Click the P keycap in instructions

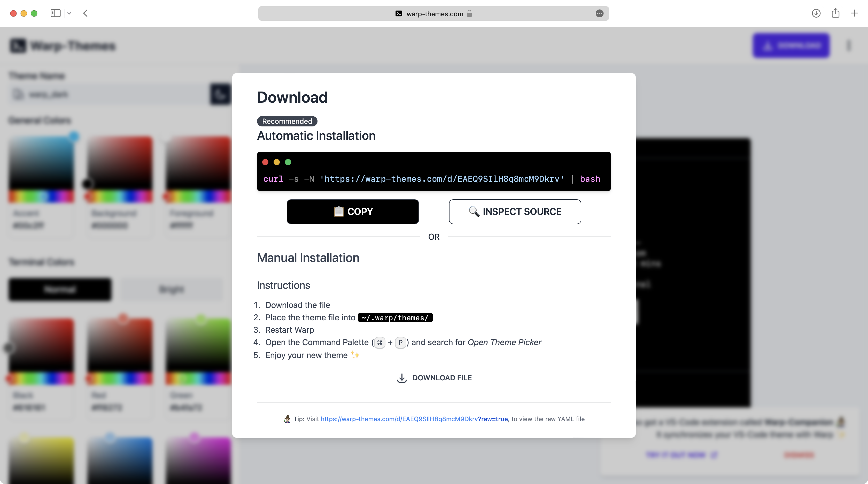coord(400,342)
